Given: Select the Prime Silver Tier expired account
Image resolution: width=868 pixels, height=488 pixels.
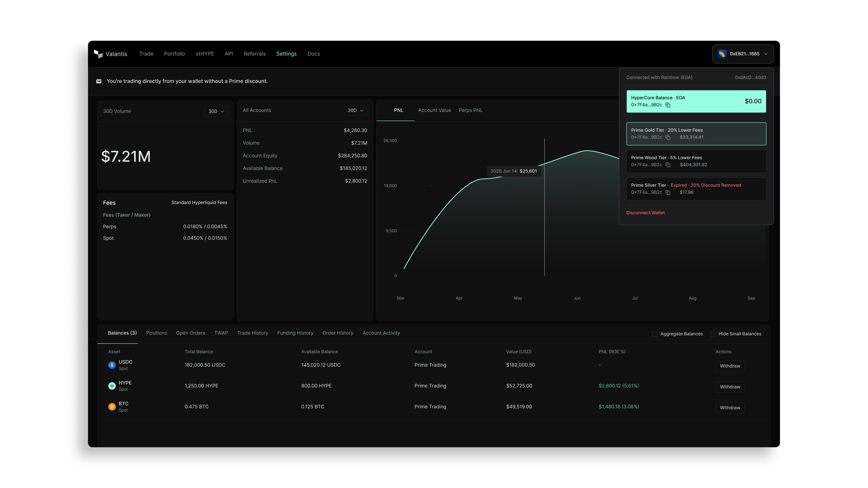Looking at the screenshot, I should [x=696, y=189].
